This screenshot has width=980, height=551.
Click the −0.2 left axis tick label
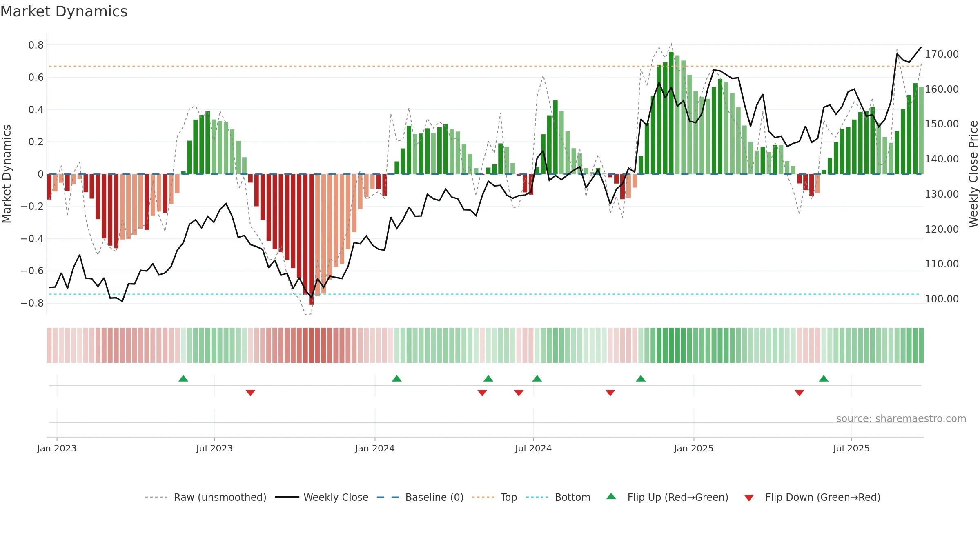click(32, 206)
